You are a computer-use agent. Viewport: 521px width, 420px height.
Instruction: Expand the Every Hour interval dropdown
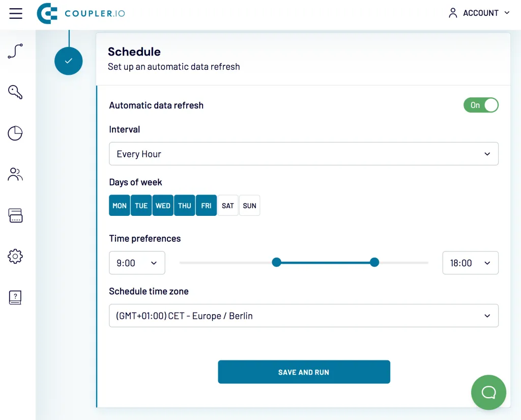pos(304,154)
